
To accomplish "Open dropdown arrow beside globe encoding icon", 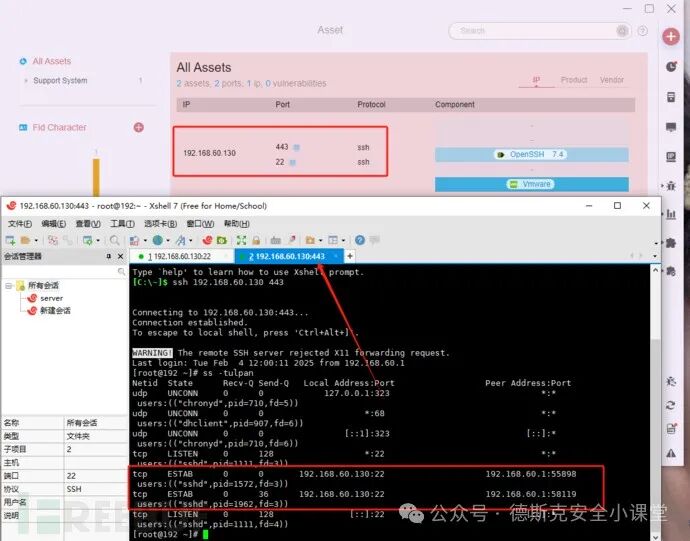I will coord(168,240).
